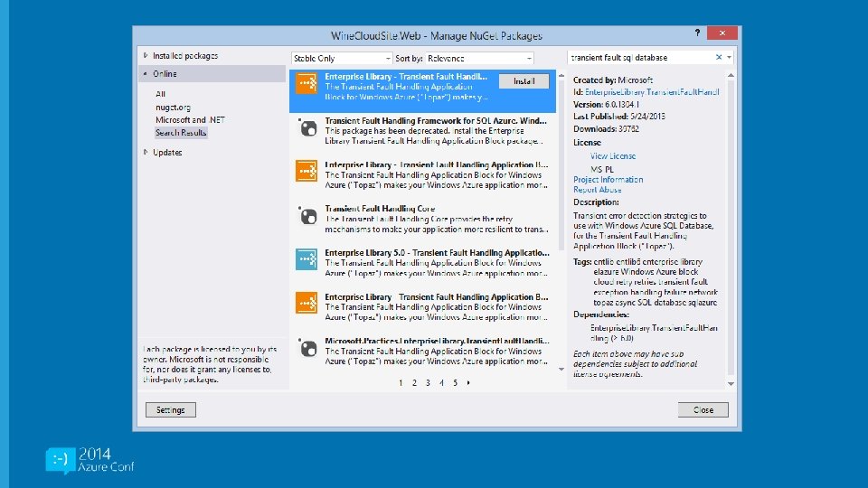Click the icon of the Transient Fault Handling Core package
This screenshot has height=488, width=868.
[x=307, y=216]
